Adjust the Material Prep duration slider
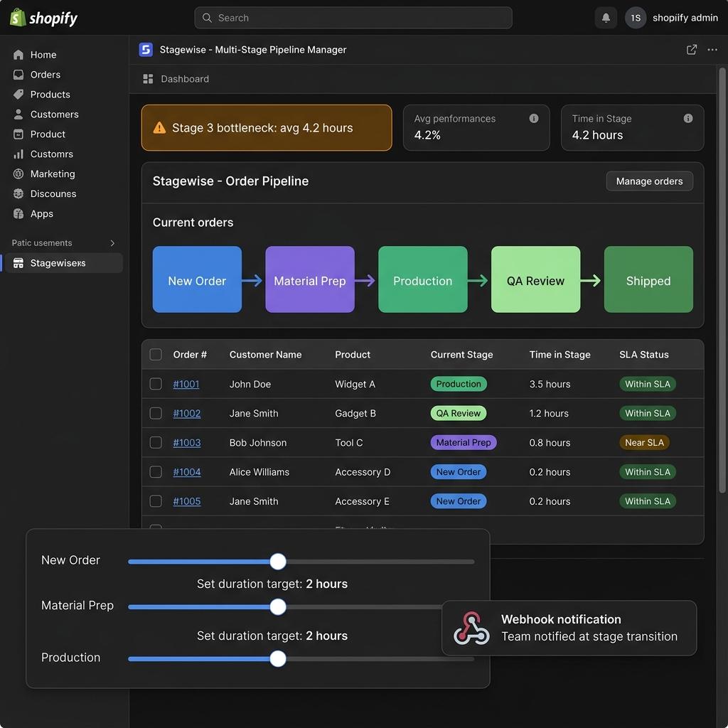728x728 pixels. click(x=278, y=607)
